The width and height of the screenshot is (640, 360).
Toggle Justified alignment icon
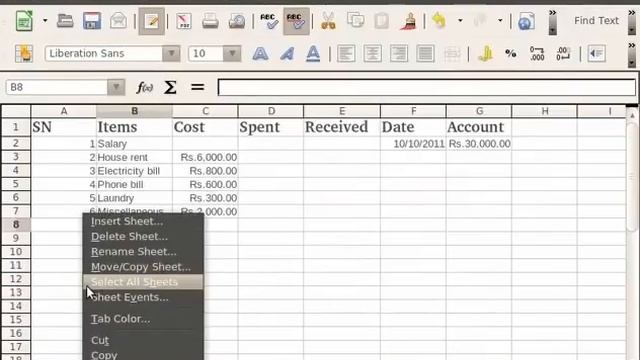pyautogui.click(x=425, y=53)
